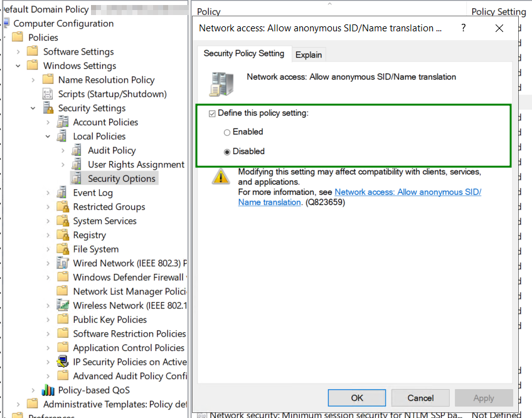
Task: Select the Disabled radio button
Action: [x=227, y=152]
